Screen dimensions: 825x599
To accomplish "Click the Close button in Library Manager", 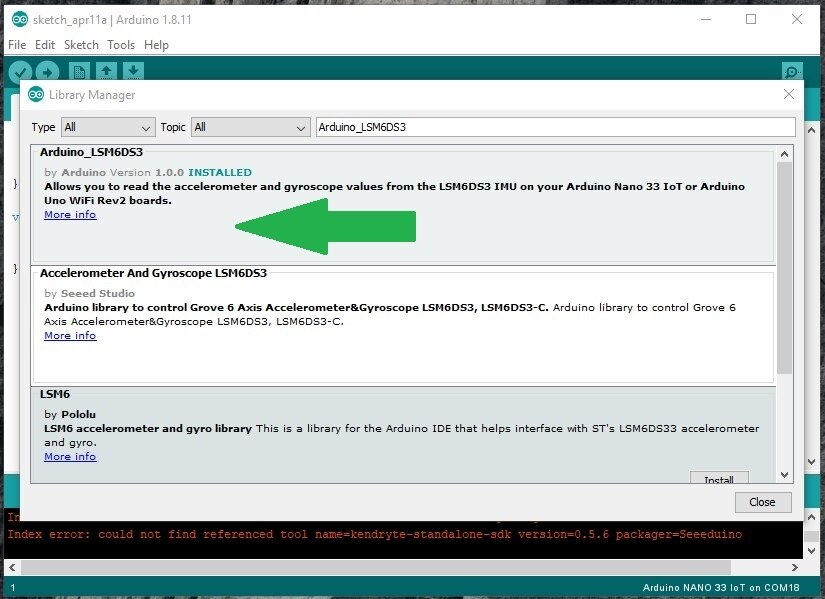I will point(763,502).
